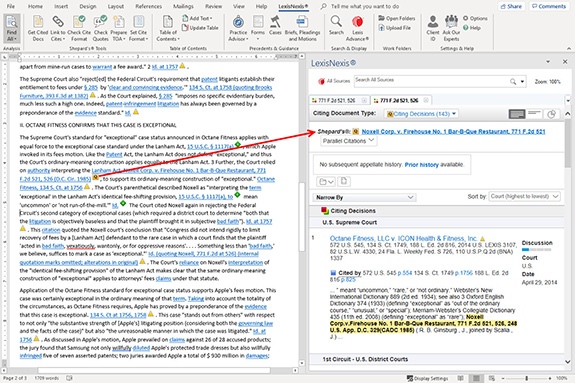Switch to the Home tab
Screen dimensions: 575x383
[x=35, y=6]
